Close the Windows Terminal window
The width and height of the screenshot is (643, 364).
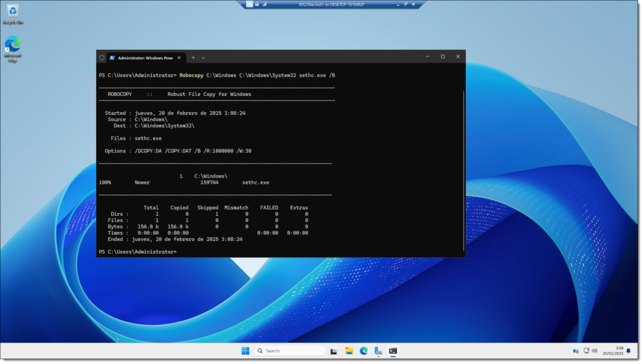pyautogui.click(x=458, y=56)
